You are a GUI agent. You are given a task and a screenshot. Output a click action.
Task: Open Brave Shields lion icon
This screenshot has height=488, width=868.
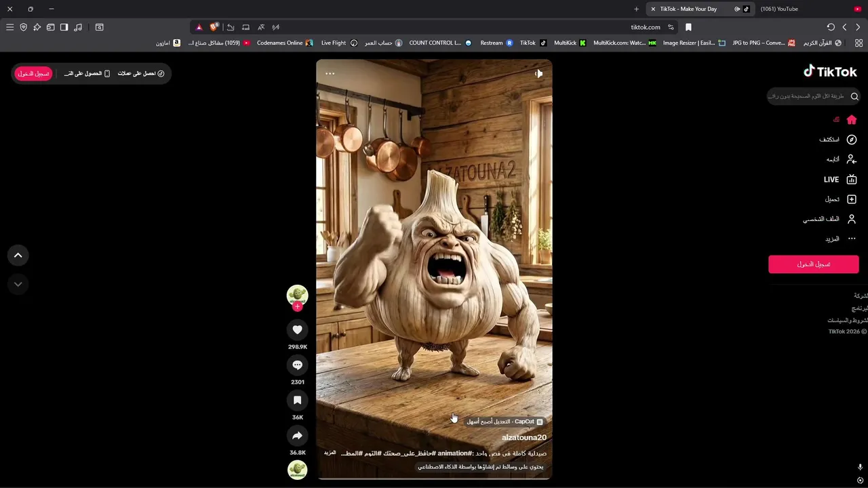coord(214,27)
